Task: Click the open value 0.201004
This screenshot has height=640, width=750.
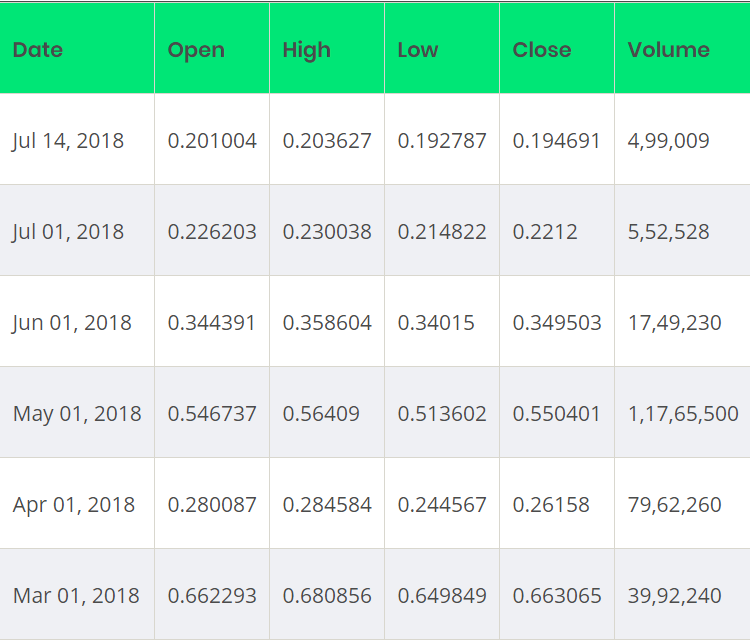Action: [212, 141]
